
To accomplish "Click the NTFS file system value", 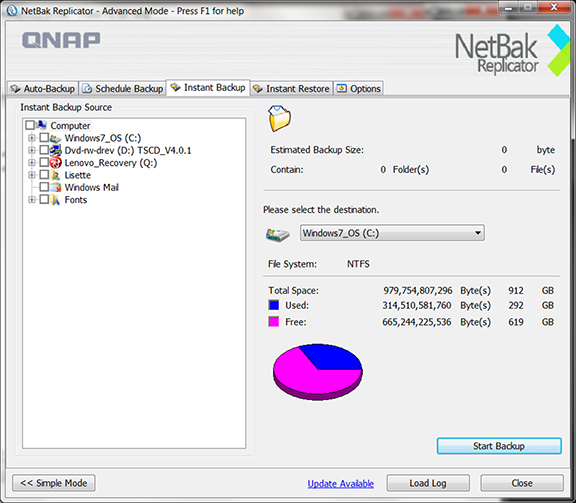I will click(358, 264).
